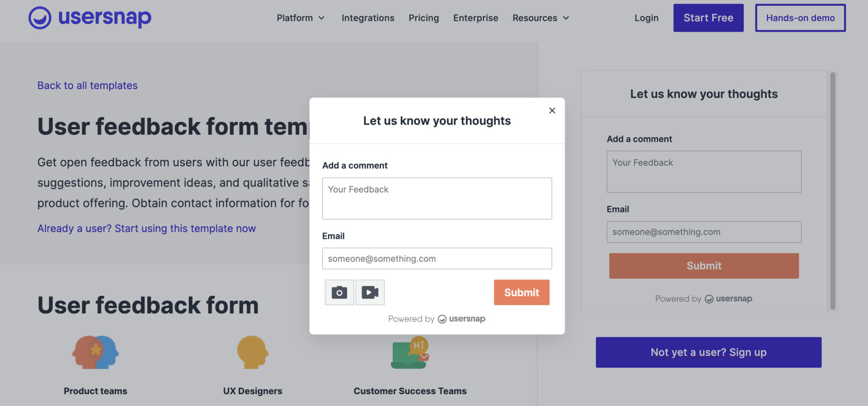Viewport: 868px width, 406px height.
Task: Open the Hands-on demo page
Action: click(800, 18)
